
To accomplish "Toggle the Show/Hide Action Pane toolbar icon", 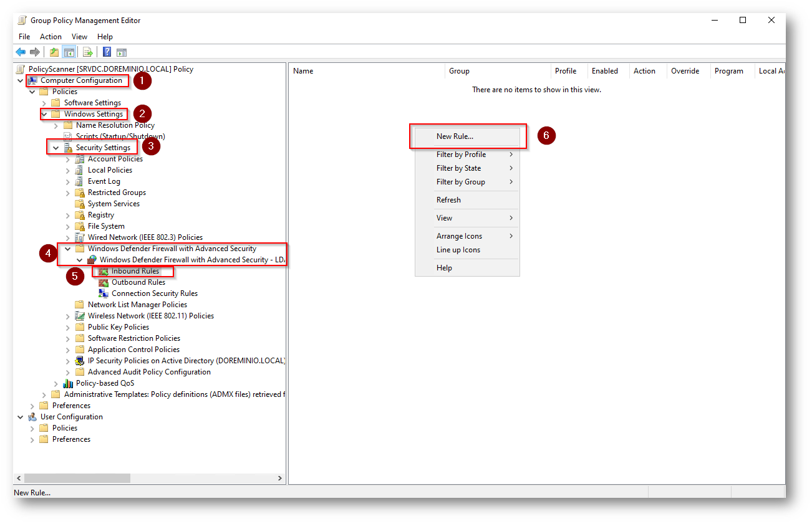I will point(122,52).
